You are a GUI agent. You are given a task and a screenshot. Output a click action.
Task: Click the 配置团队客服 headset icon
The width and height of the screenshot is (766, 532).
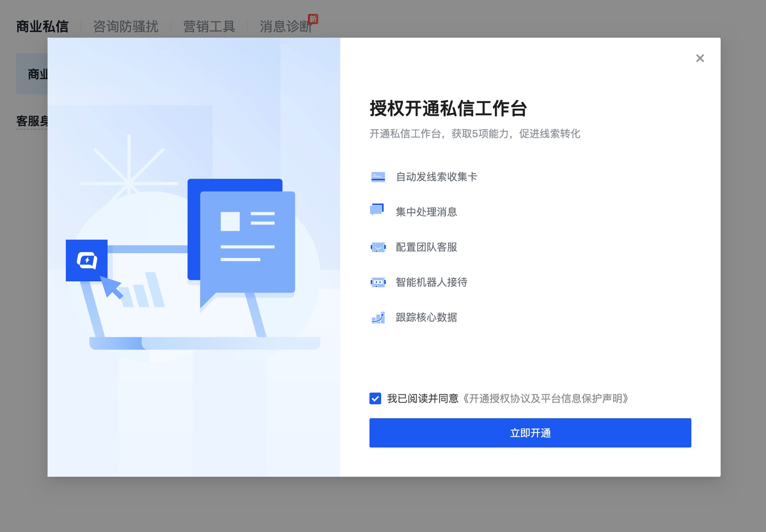point(378,247)
